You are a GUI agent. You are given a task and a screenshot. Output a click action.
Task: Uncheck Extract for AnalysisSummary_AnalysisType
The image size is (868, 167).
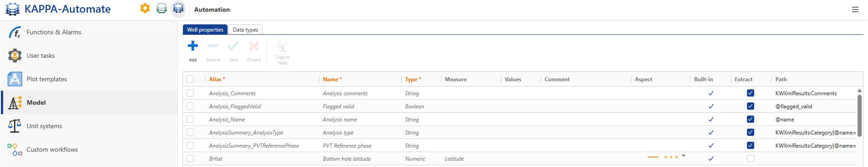coord(751,132)
